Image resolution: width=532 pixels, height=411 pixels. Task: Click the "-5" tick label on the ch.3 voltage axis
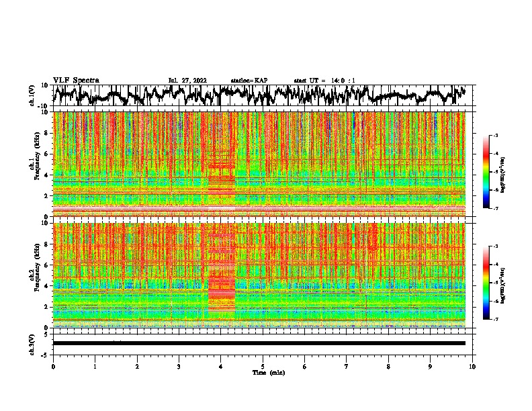[x=45, y=355]
